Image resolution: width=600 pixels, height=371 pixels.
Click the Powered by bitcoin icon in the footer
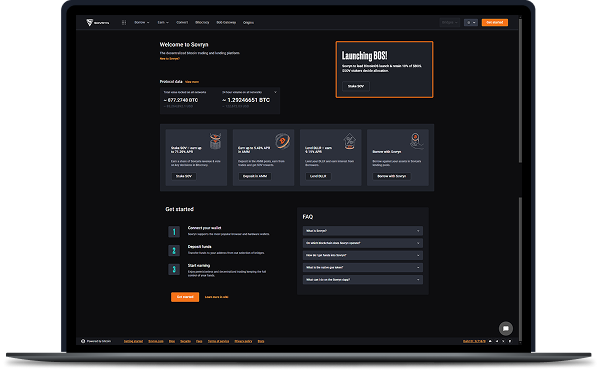(x=83, y=341)
